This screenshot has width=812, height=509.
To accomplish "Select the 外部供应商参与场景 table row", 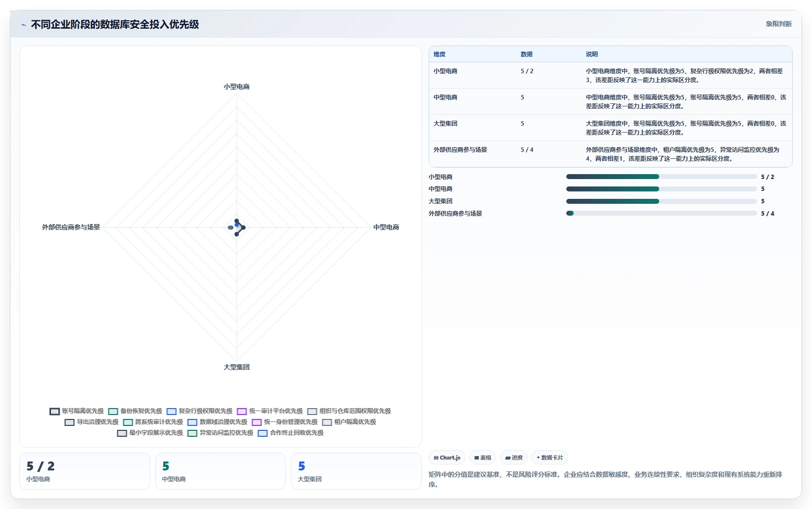I will point(610,154).
